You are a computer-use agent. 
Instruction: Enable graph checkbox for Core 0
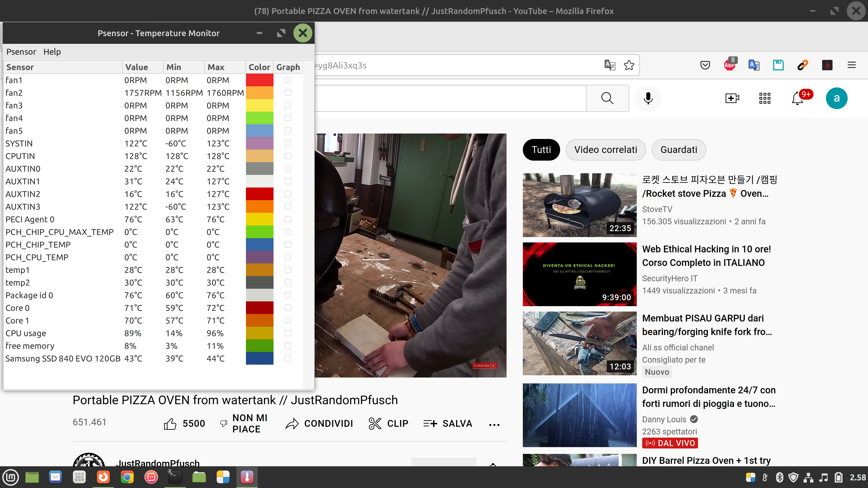[x=288, y=308]
